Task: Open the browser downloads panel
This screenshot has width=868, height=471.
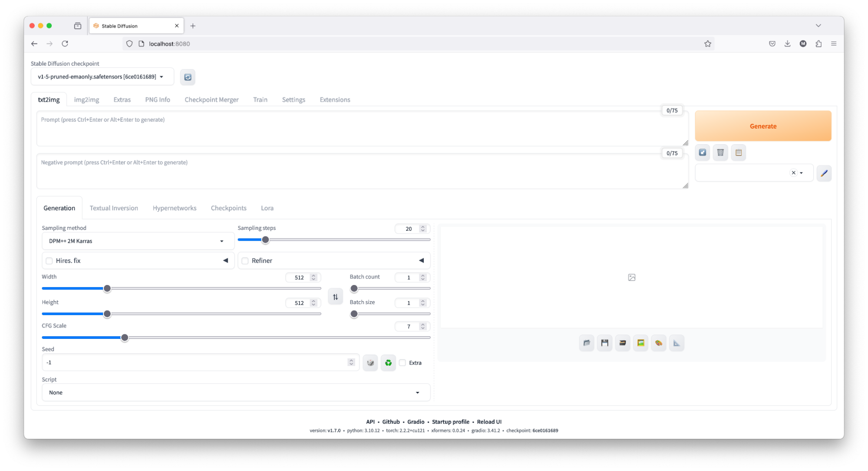Action: tap(787, 43)
